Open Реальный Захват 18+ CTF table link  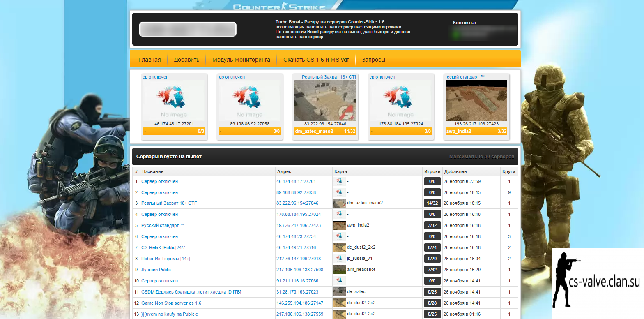[x=169, y=203]
